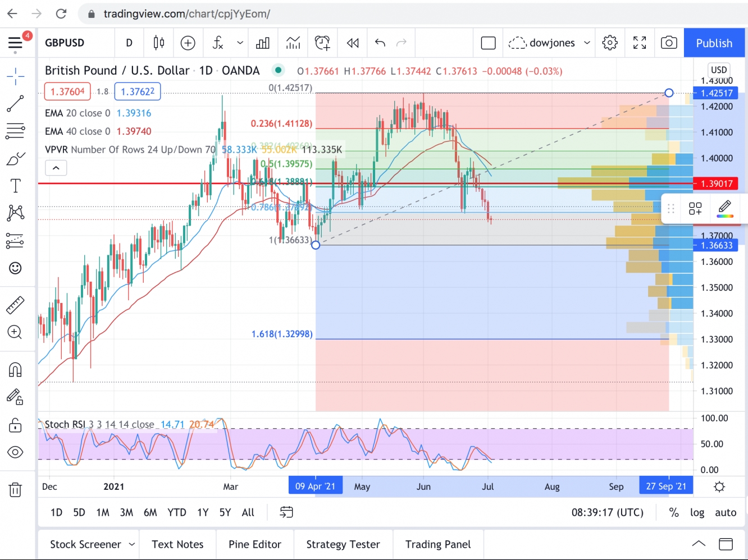Redo the chart action
Screen dimensions: 748x560
tap(402, 43)
